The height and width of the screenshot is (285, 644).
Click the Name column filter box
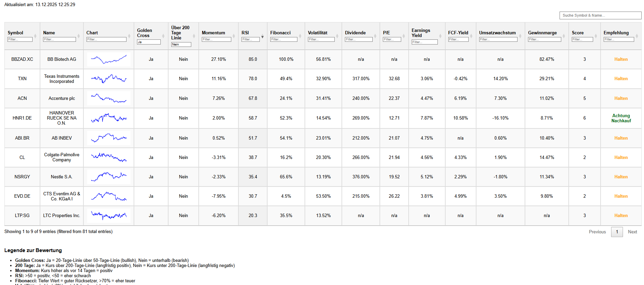click(x=59, y=39)
